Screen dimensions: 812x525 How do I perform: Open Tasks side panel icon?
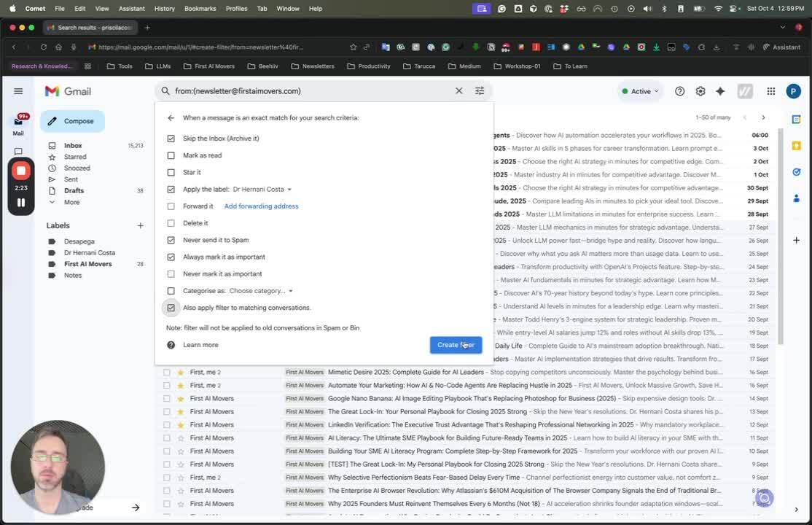point(796,172)
